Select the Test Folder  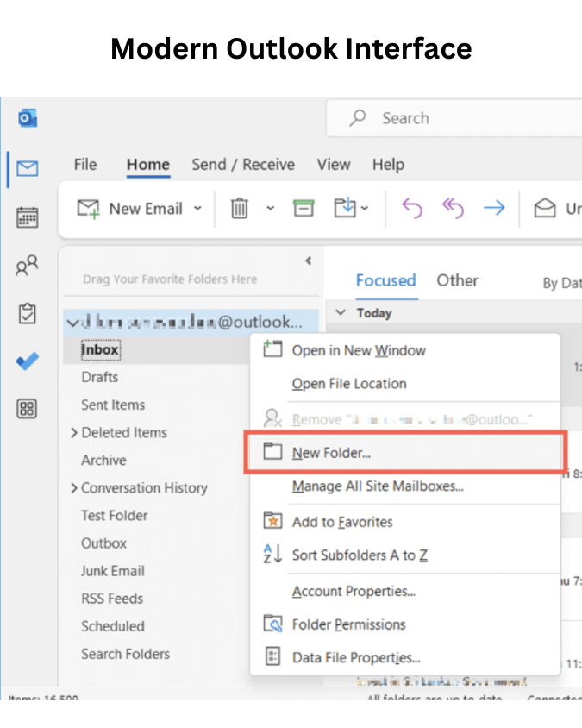coord(115,515)
